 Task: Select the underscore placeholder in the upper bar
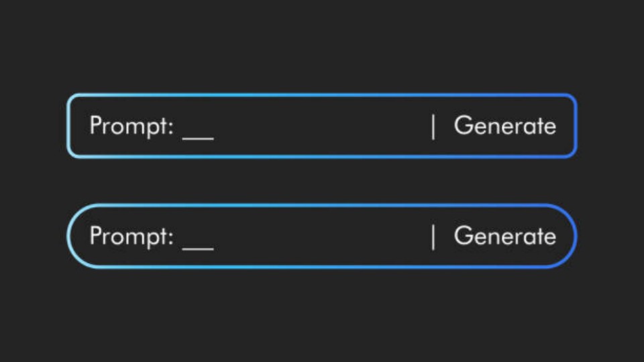198,137
